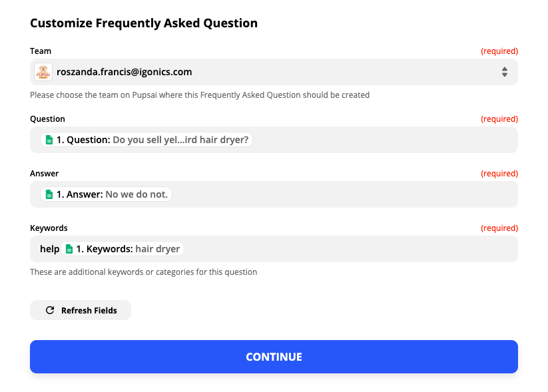
Task: Open the Team dropdown arrows
Action: click(505, 72)
